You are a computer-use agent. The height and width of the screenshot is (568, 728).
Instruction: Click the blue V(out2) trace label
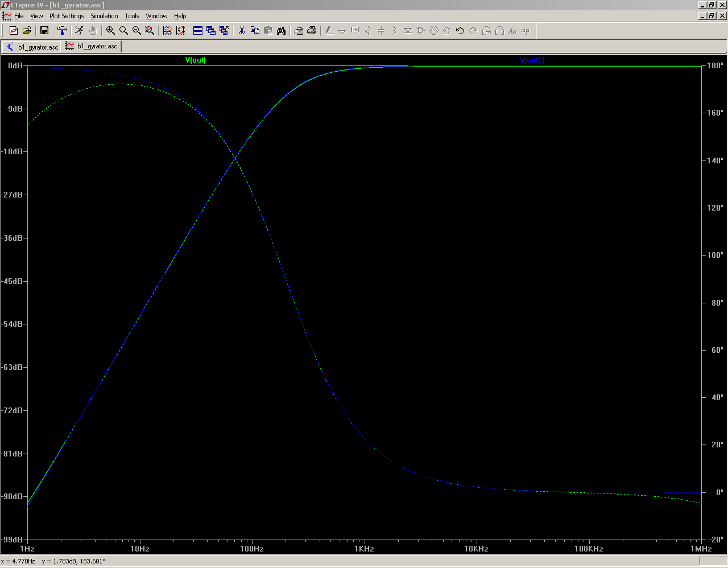pos(532,60)
